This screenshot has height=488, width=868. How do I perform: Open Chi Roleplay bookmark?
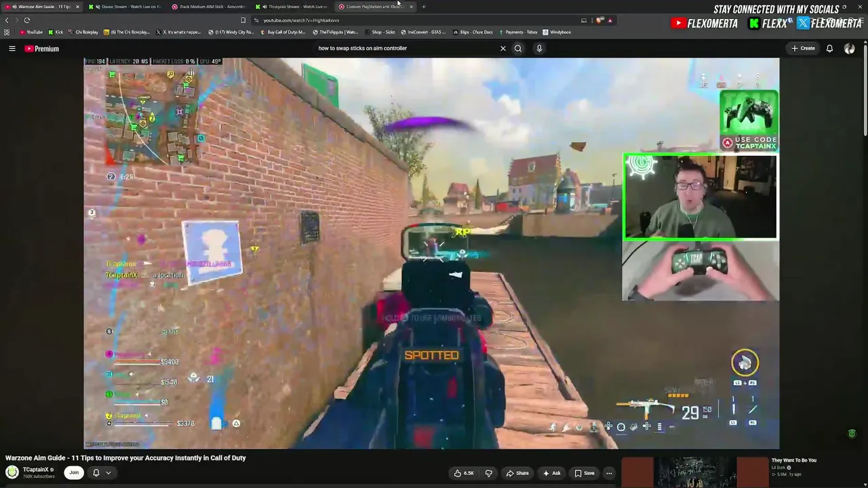coord(83,32)
